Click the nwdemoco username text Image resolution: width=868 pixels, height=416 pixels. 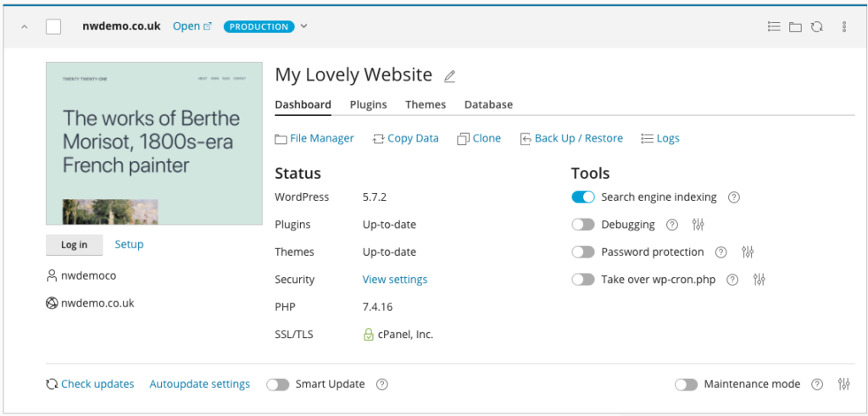tap(88, 275)
